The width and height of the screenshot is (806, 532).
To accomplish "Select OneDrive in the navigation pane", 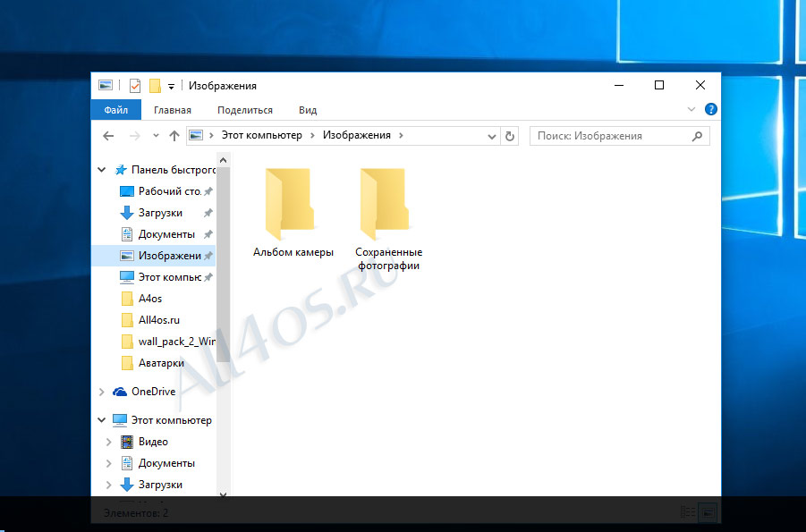I will [144, 392].
